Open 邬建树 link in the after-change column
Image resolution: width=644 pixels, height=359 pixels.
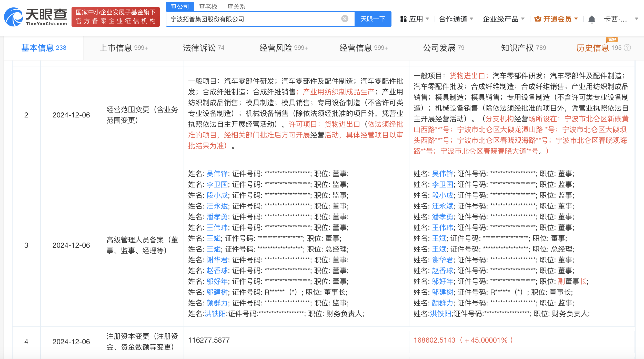coord(443,292)
